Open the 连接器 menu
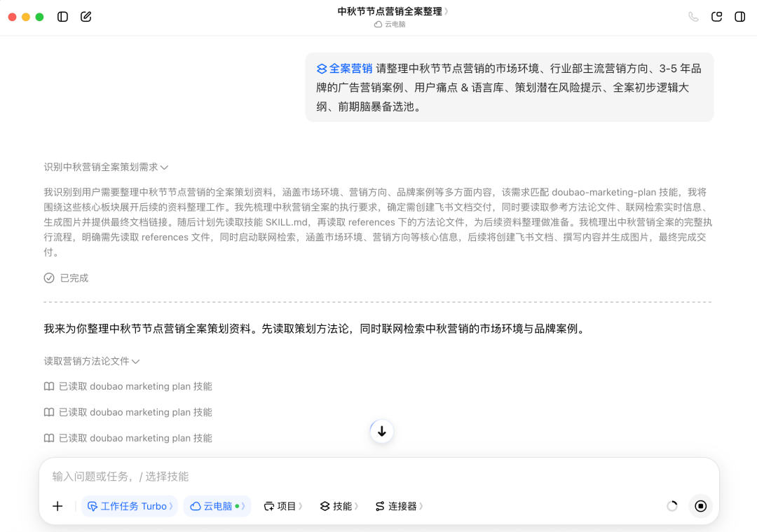Viewport: 757px width, 532px height. pos(399,506)
